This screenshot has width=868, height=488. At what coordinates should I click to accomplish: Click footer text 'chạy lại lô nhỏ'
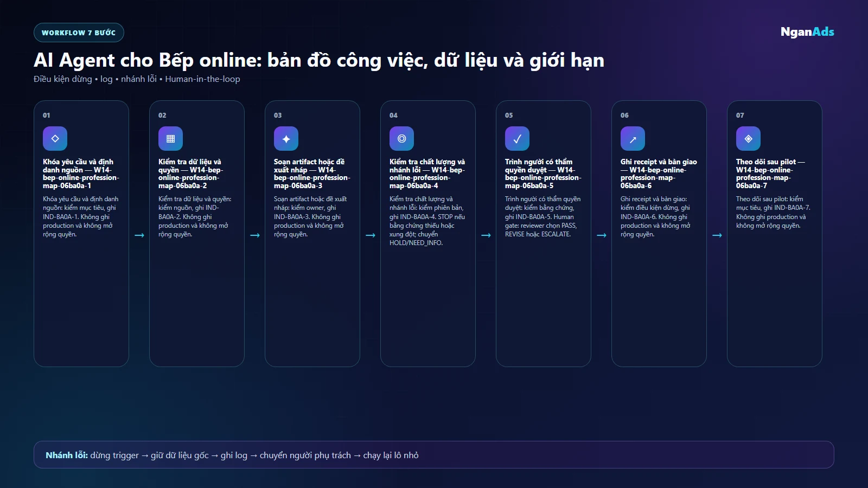coord(391,455)
